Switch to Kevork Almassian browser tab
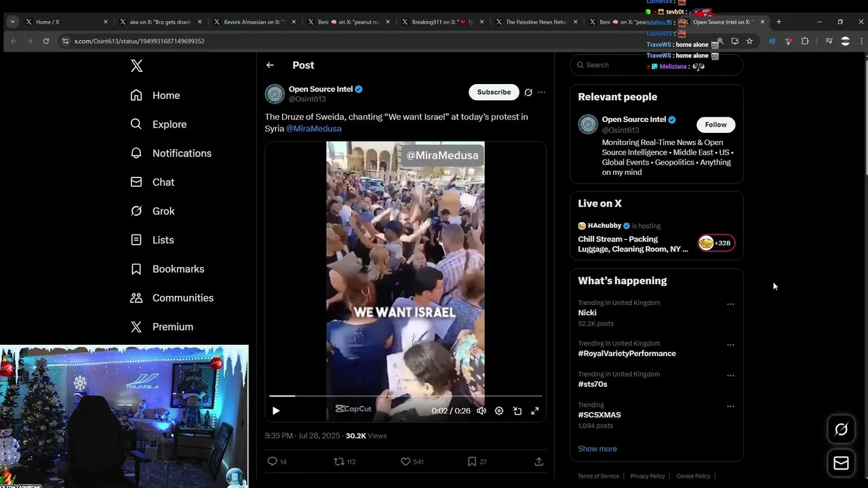Screen dimensions: 868x488 [255, 22]
